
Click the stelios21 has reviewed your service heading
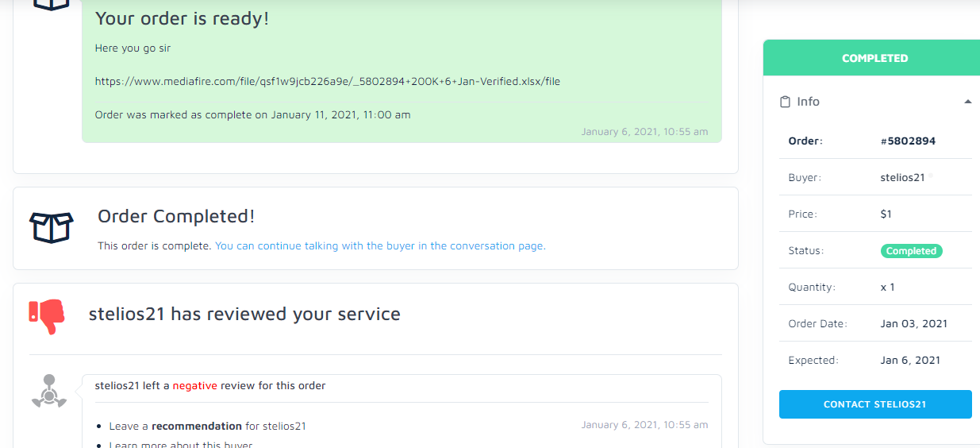coord(244,314)
